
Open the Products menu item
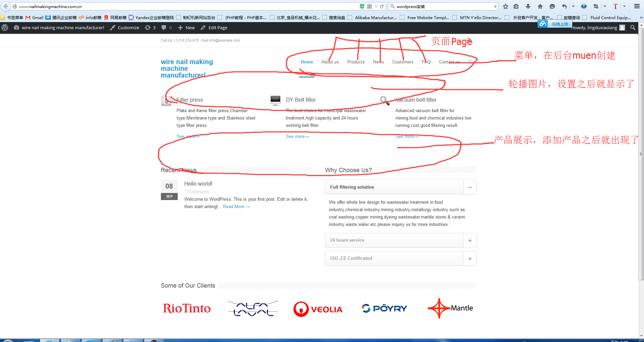(x=356, y=62)
